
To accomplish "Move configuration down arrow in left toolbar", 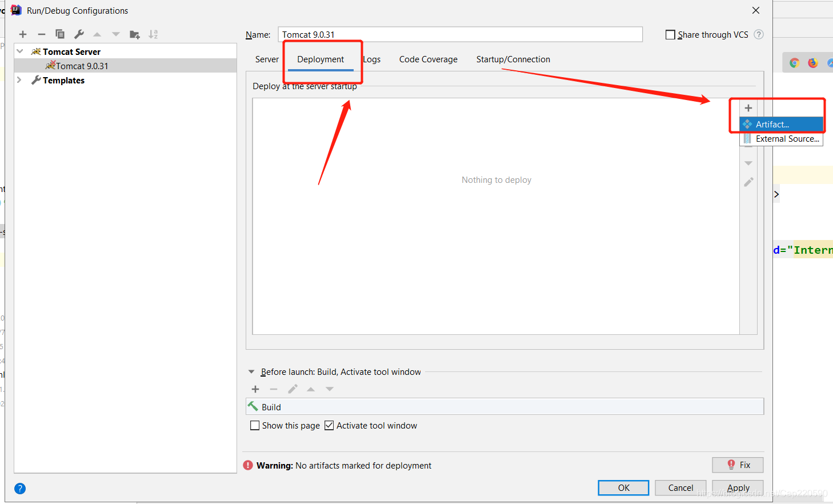I will tap(116, 34).
